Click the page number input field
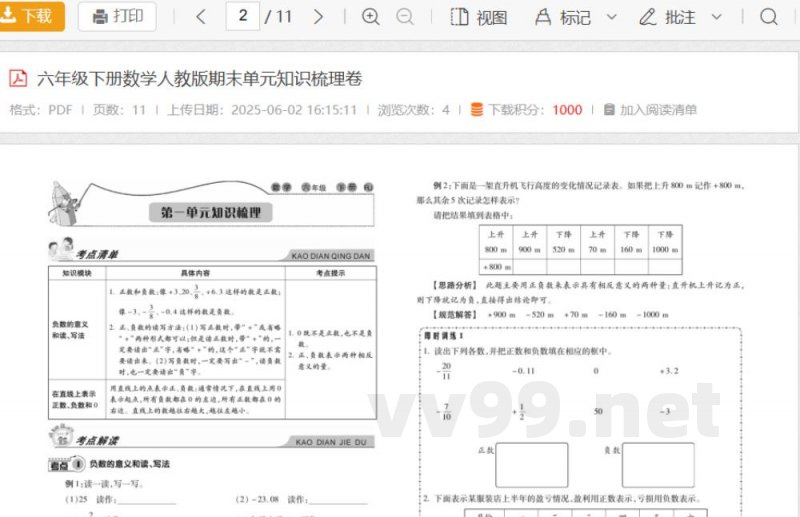 [x=243, y=16]
